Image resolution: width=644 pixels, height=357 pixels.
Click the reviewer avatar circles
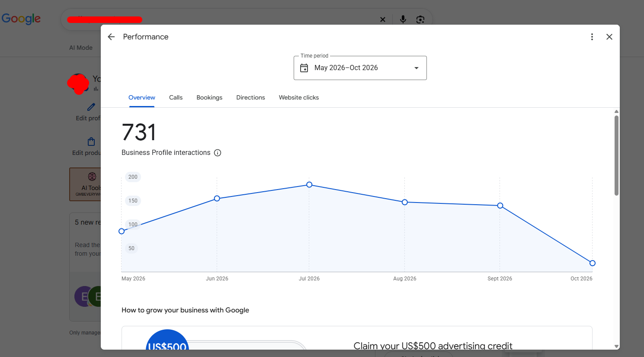(88, 296)
